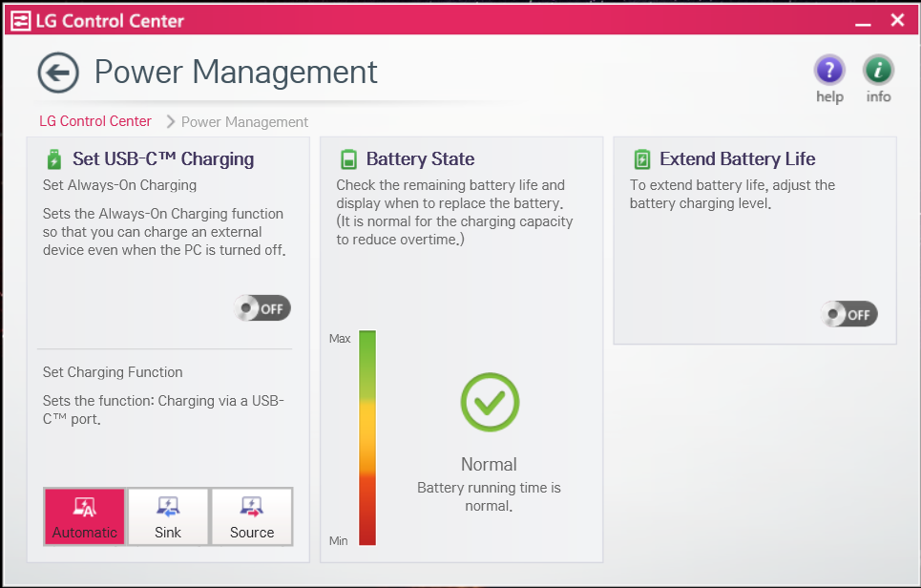921x588 pixels.
Task: Select Automatic charging function
Action: point(85,516)
